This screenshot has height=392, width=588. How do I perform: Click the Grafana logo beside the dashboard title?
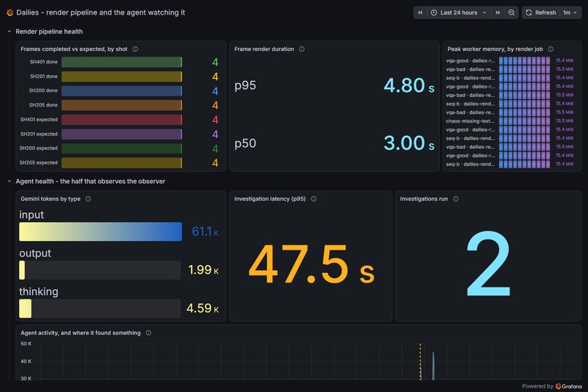[x=9, y=12]
